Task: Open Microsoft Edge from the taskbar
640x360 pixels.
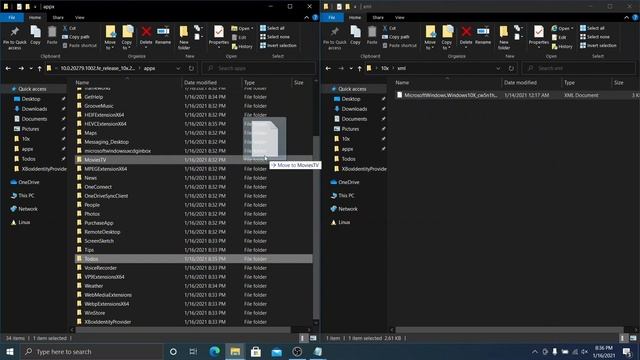Action: pos(215,351)
